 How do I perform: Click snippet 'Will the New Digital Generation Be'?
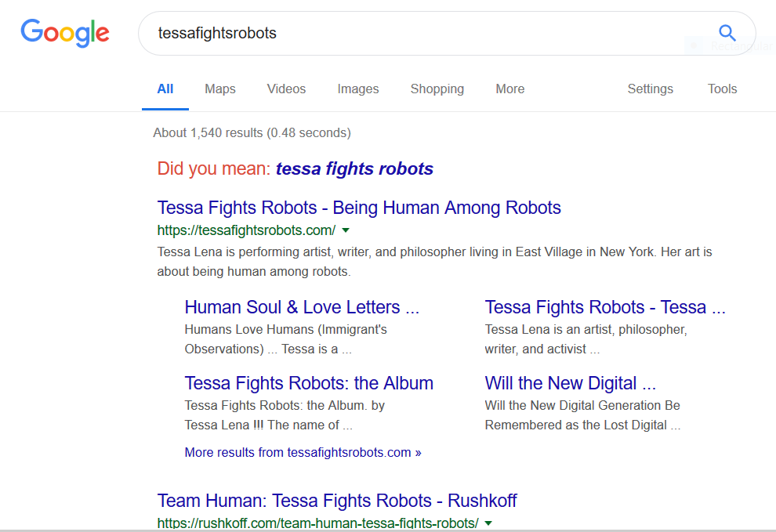pyautogui.click(x=582, y=406)
